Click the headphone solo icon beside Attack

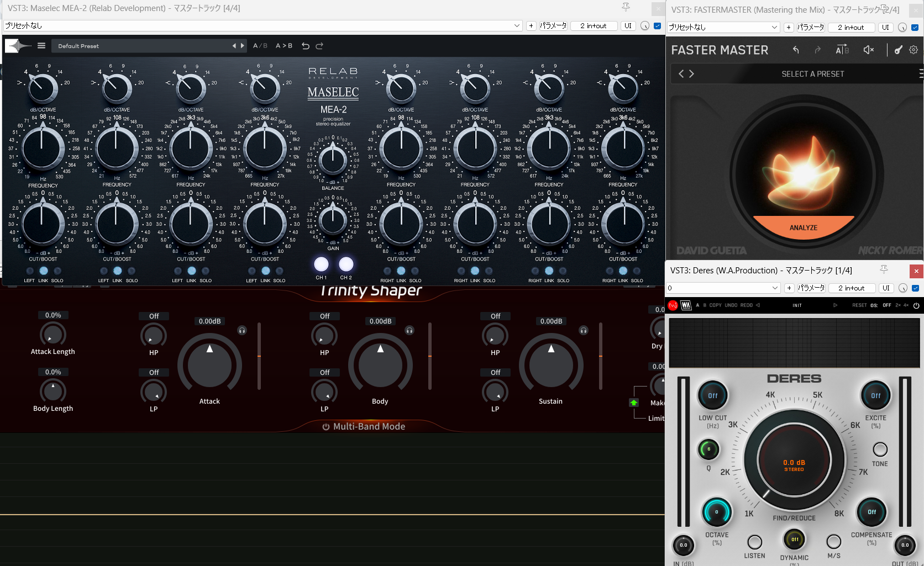coord(242,330)
